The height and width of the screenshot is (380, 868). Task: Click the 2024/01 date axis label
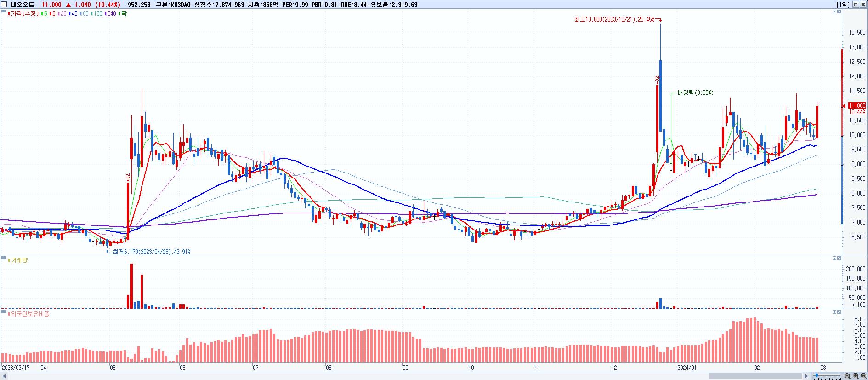pos(687,368)
